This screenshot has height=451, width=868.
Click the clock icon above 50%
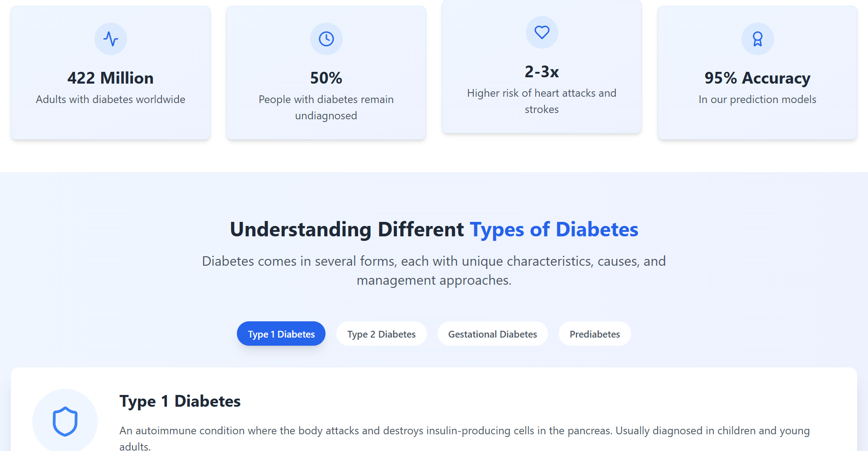326,39
